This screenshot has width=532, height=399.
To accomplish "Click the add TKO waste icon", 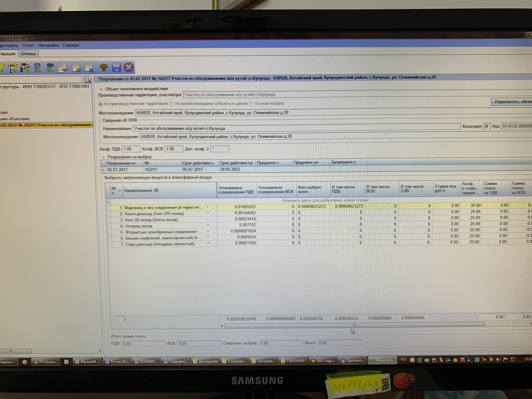I will tap(51, 68).
